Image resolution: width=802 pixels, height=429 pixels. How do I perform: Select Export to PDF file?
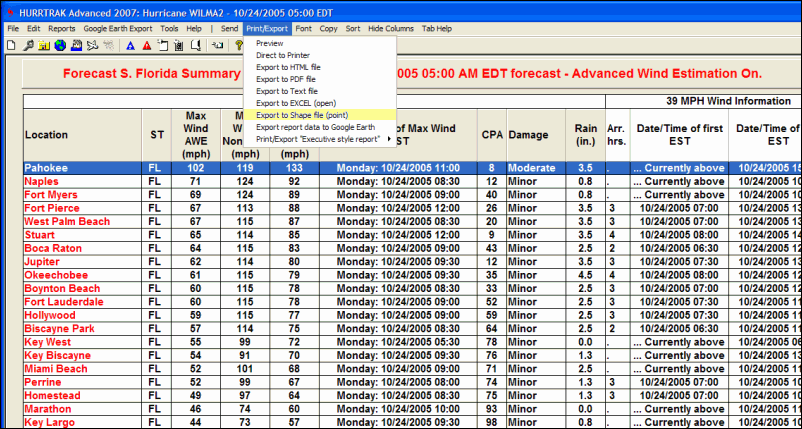(286, 78)
